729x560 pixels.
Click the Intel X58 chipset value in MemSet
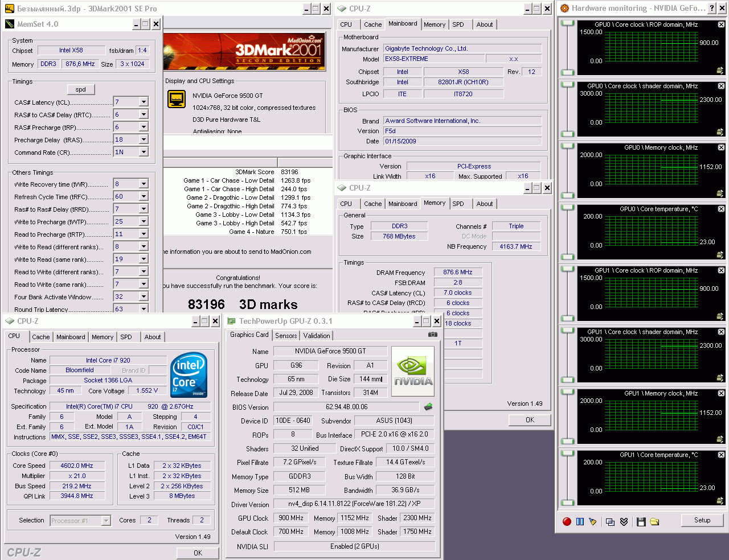coord(71,50)
